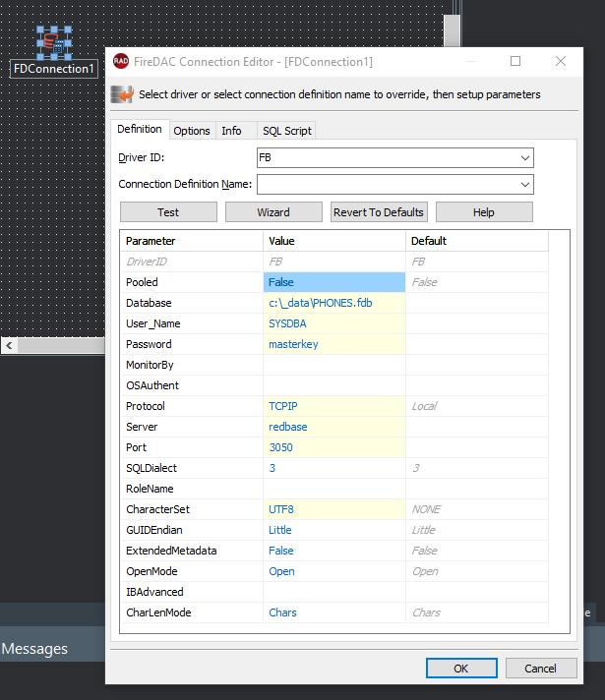The width and height of the screenshot is (605, 700).
Task: Maximize the FireDAC Connection Editor window
Action: [x=515, y=61]
